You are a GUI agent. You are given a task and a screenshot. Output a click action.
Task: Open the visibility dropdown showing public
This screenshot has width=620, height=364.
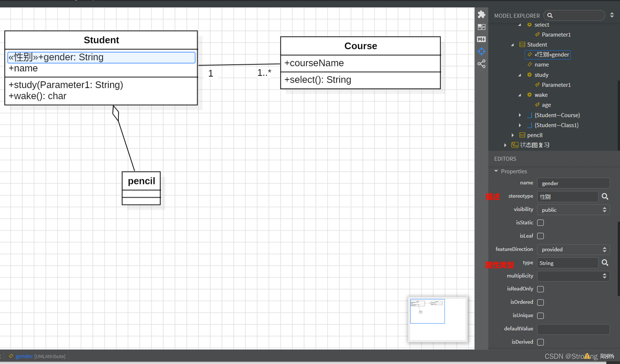pos(573,210)
